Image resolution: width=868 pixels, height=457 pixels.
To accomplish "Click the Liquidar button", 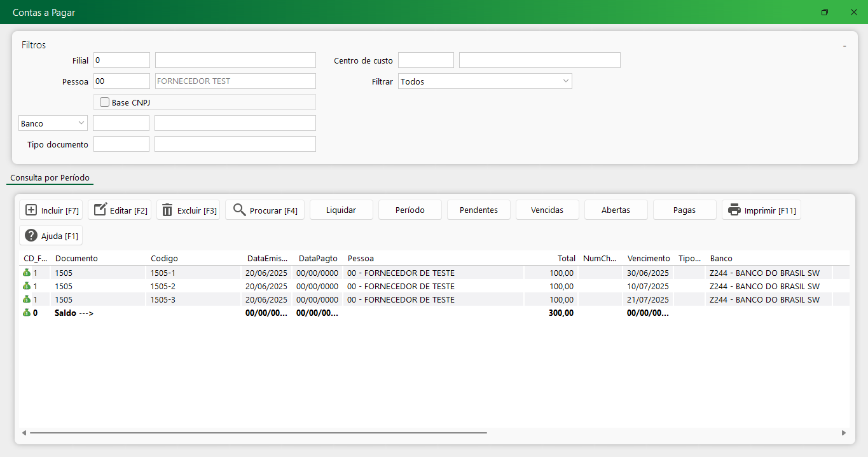I will 341,210.
